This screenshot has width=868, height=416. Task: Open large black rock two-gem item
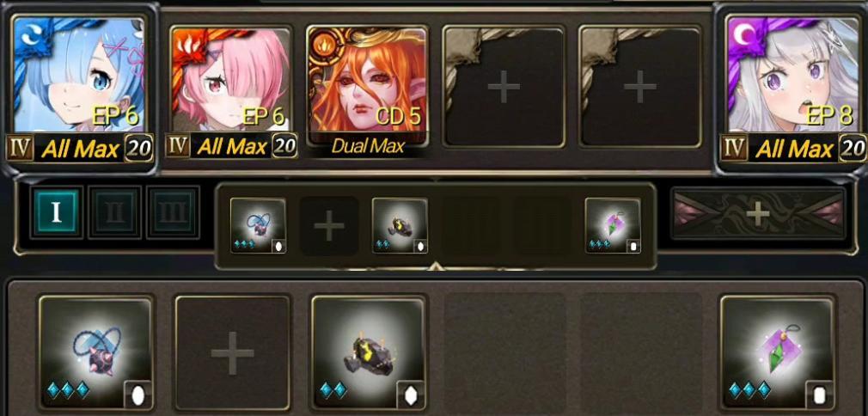(368, 353)
